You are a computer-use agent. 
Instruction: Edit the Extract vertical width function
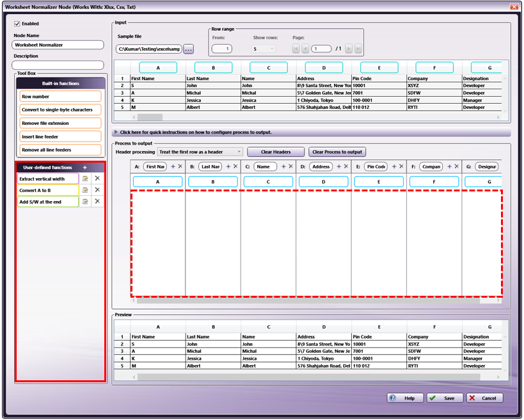pos(85,179)
